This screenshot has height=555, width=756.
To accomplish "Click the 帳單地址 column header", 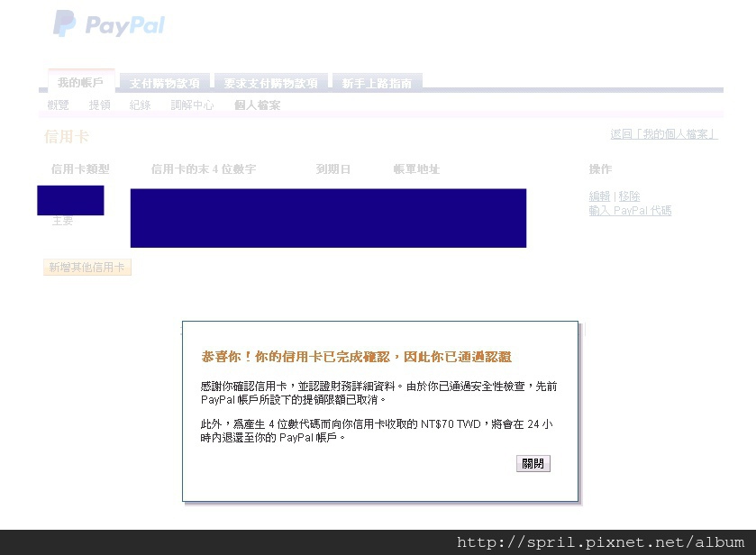I will [416, 169].
